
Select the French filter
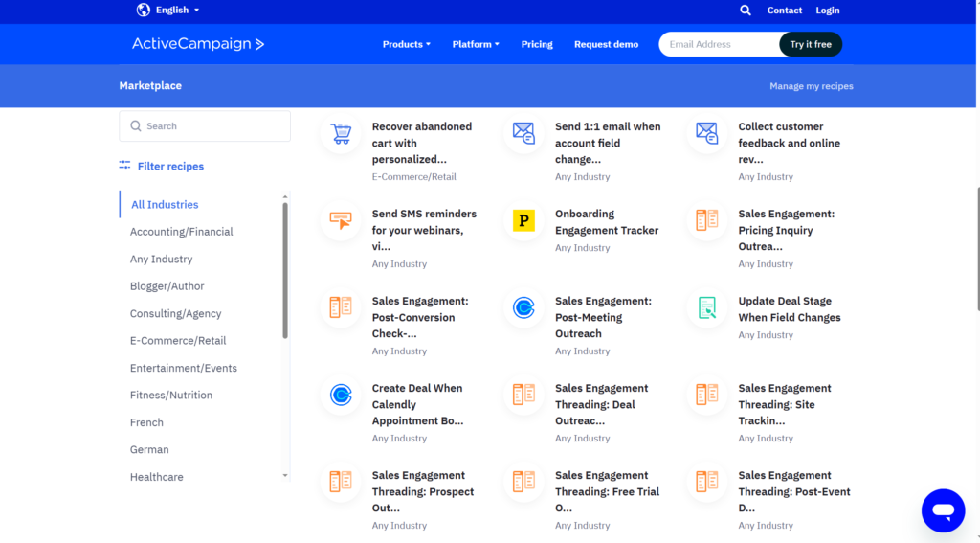tap(146, 422)
